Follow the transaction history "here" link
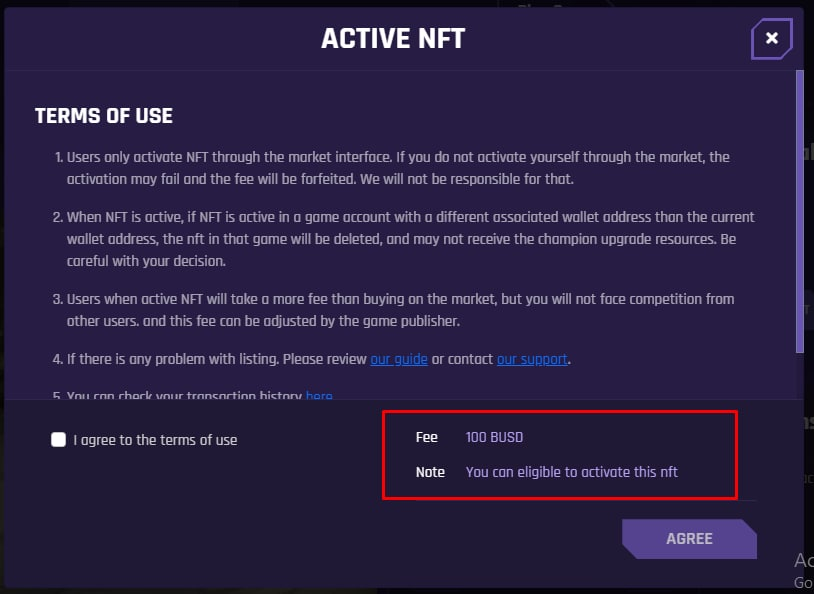The height and width of the screenshot is (594, 814). (x=319, y=395)
